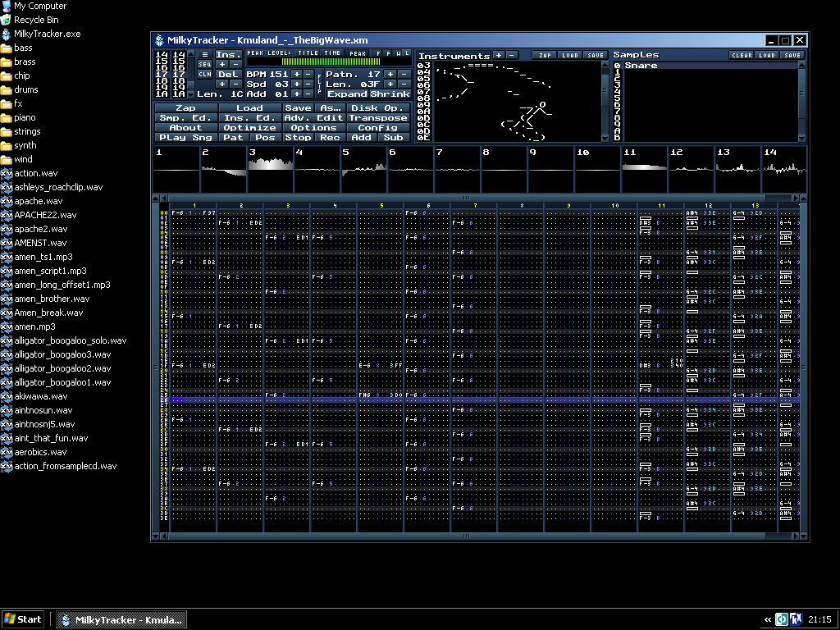The width and height of the screenshot is (840, 630).
Task: Click CLEAR in the Samples panel
Action: 742,55
